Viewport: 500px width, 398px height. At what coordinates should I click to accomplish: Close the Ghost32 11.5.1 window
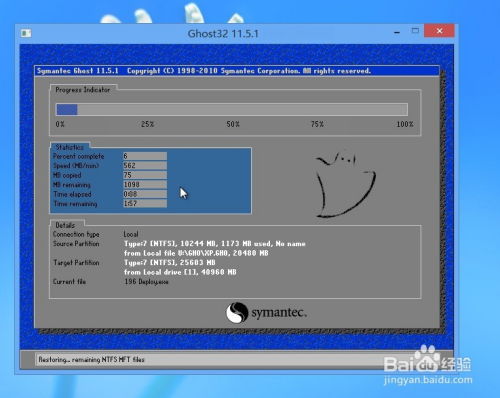(439, 31)
